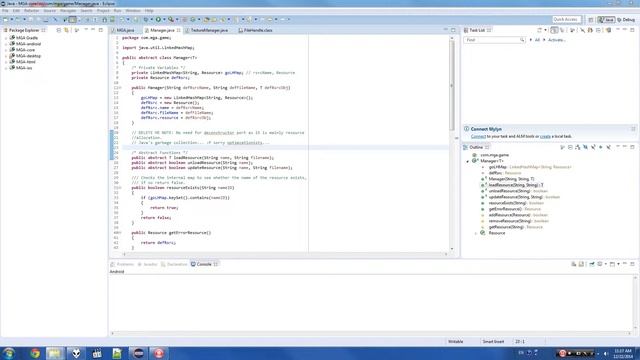Collapse the Manager<T> node in Outline

click(x=468, y=161)
